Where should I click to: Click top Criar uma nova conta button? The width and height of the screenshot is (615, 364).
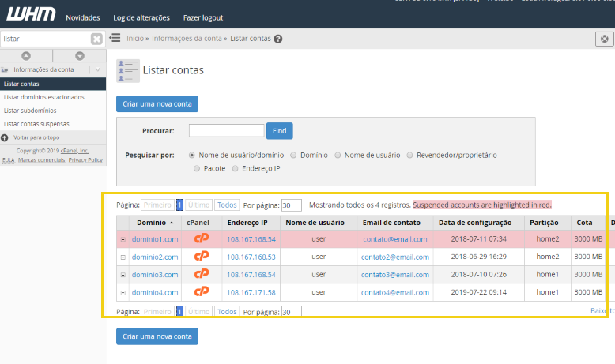coord(157,104)
